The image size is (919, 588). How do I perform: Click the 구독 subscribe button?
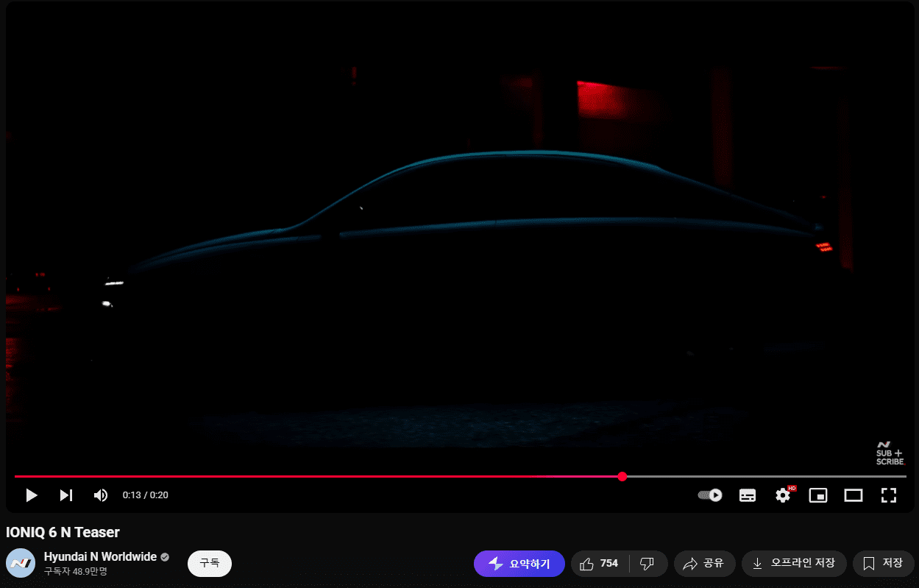(x=210, y=563)
